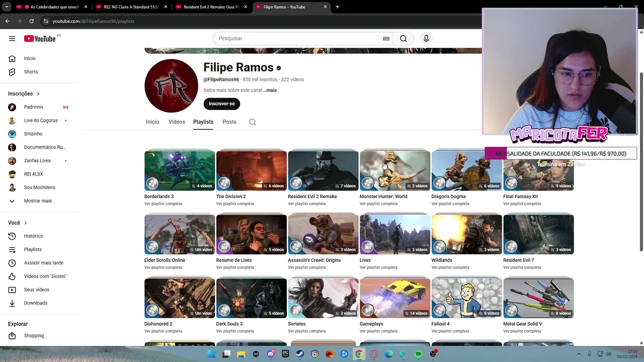
Task: Click Assassin's Creed: Origins title
Action: [314, 260]
